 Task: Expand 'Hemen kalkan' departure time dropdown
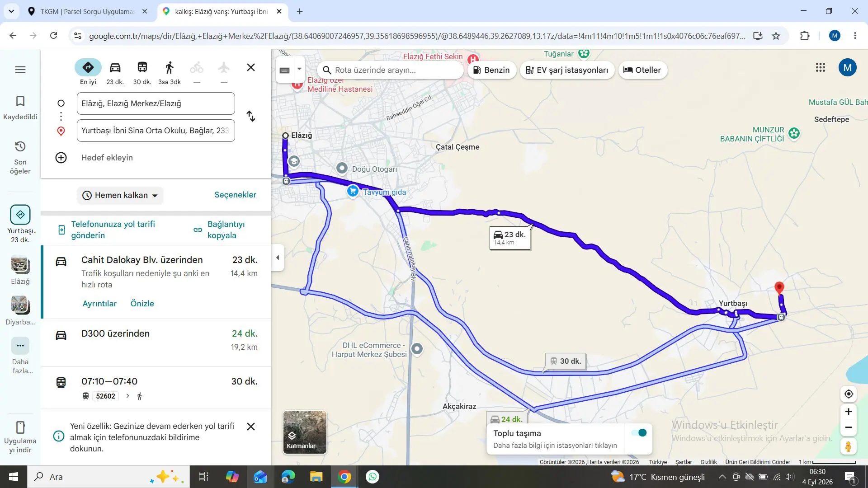(x=120, y=195)
